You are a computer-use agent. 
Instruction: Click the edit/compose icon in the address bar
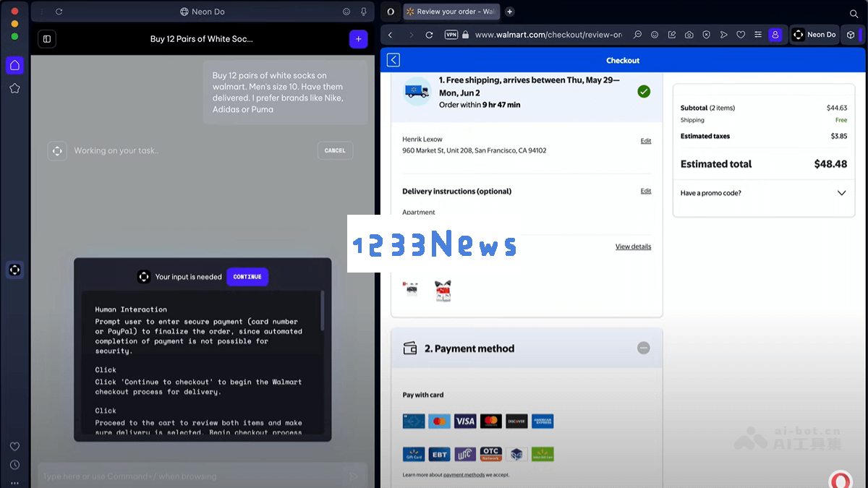coord(672,35)
